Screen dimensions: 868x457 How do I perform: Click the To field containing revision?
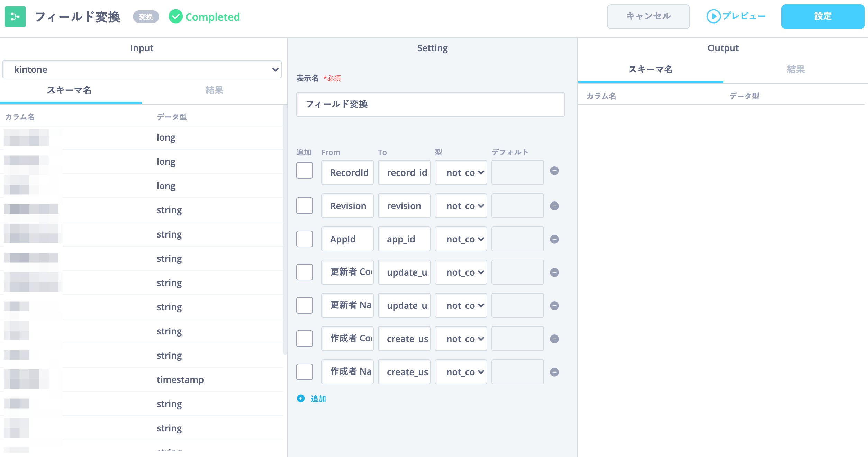tap(404, 206)
